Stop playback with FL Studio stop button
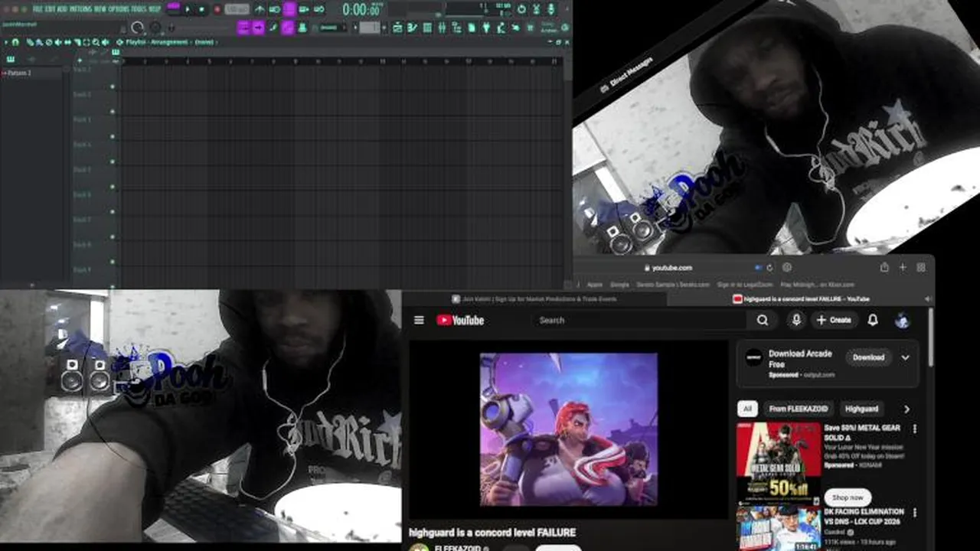 [x=201, y=10]
